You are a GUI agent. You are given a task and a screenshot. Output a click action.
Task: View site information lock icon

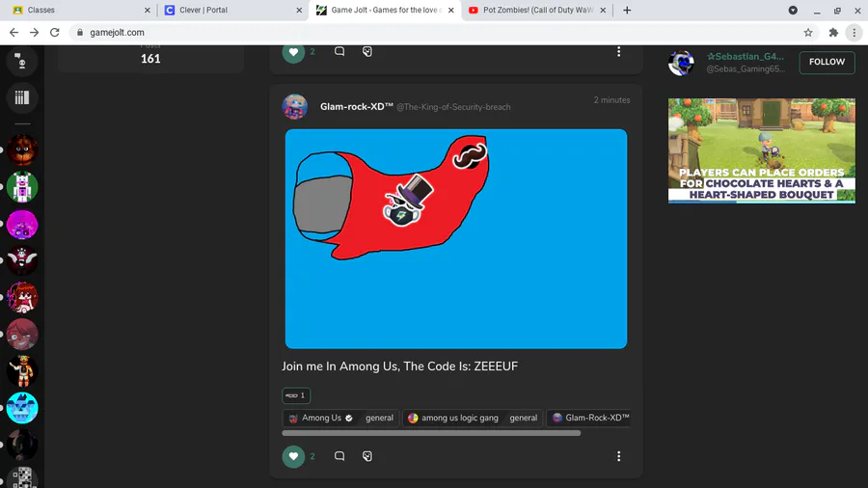tap(80, 33)
